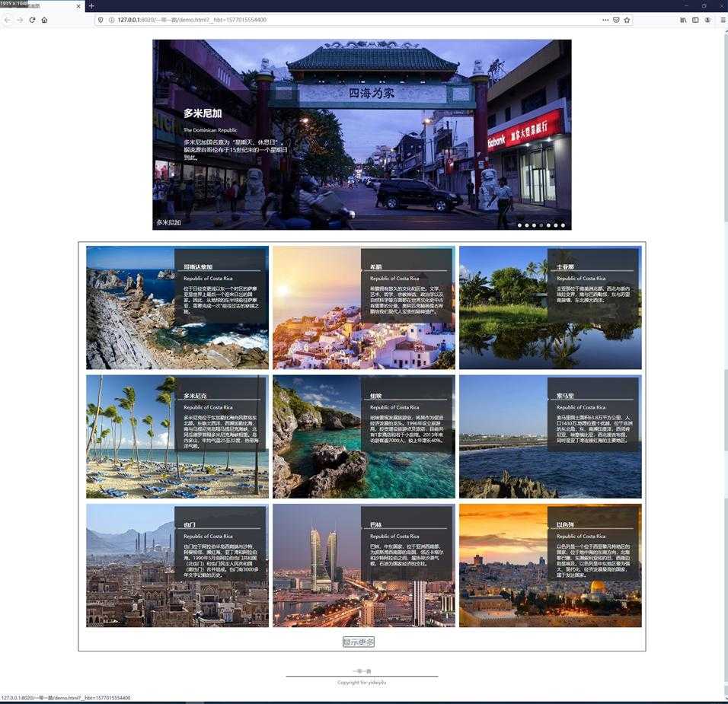Select the fifth carousel indicator dot

(548, 225)
